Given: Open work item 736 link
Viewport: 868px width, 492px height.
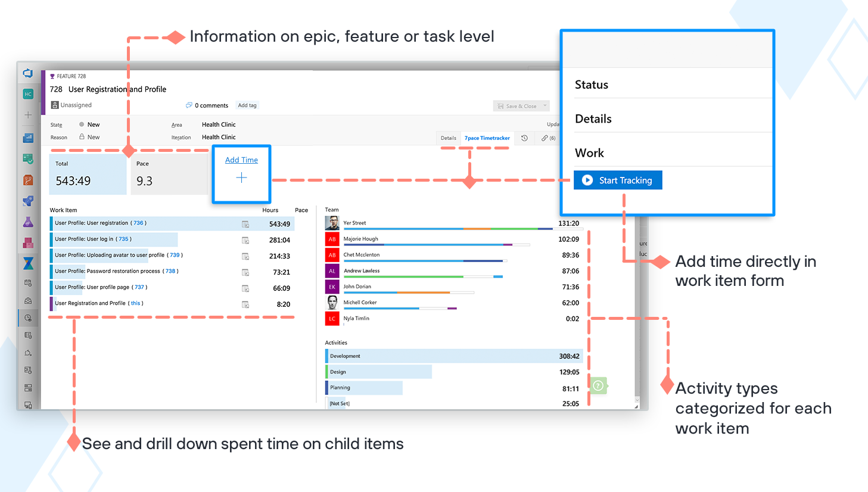Looking at the screenshot, I should tap(138, 222).
